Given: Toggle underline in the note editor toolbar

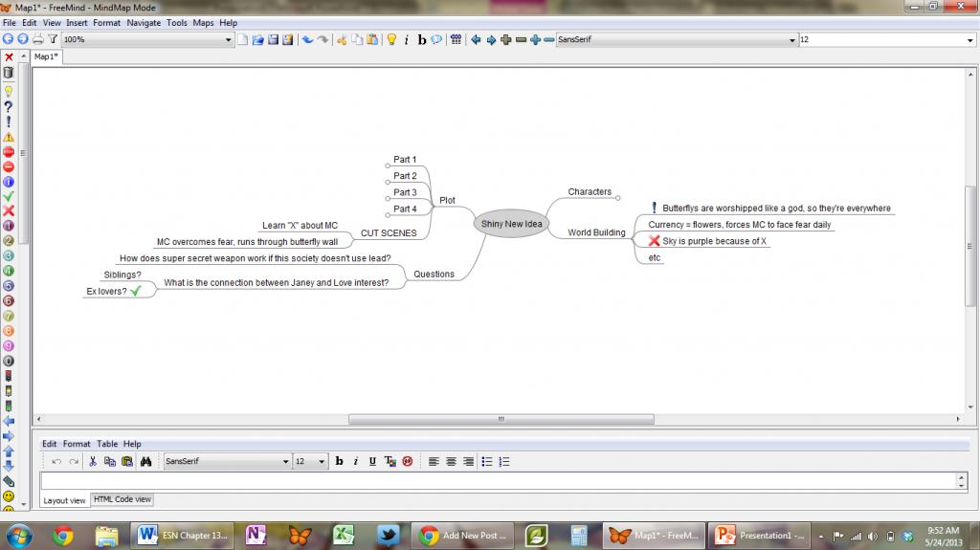Looking at the screenshot, I should click(x=372, y=461).
